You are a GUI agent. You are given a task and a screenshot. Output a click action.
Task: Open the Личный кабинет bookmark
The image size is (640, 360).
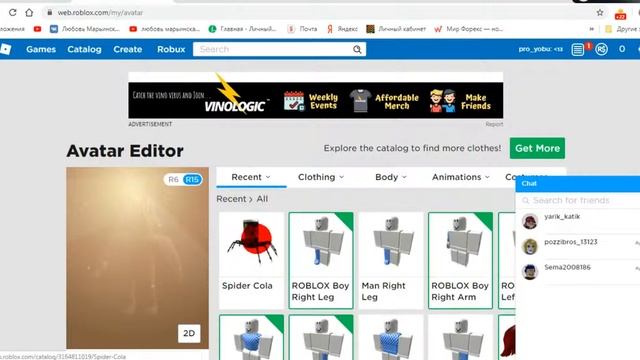point(396,29)
